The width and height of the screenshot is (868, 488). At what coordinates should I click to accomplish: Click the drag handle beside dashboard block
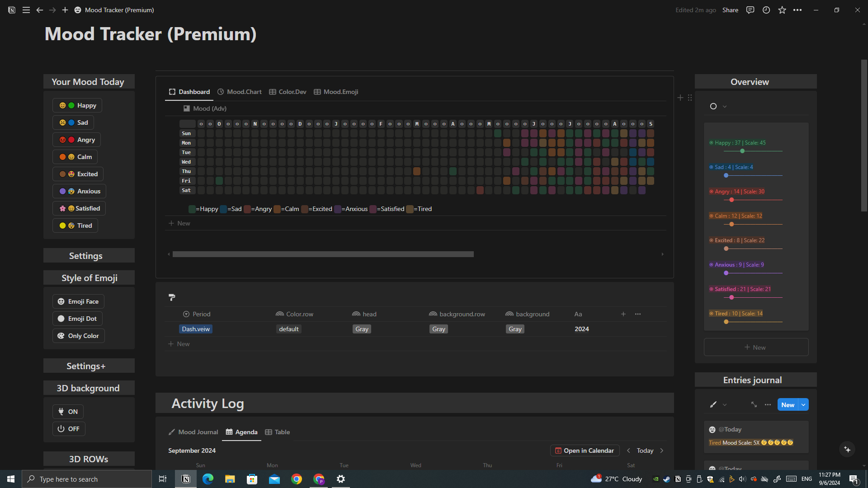point(690,98)
